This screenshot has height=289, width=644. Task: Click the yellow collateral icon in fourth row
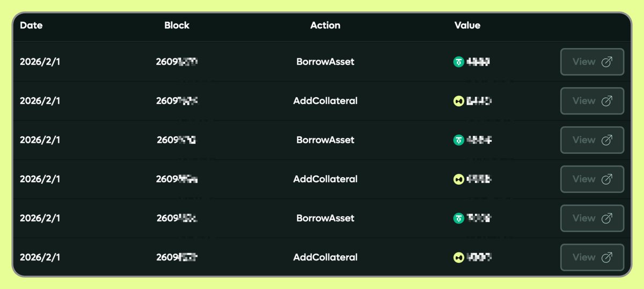pos(458,179)
